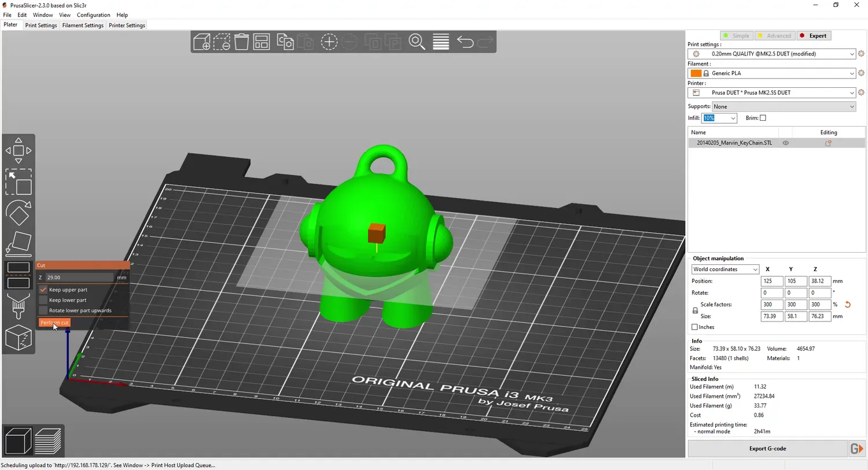
Task: Toggle the scale factors lock
Action: coord(695,310)
